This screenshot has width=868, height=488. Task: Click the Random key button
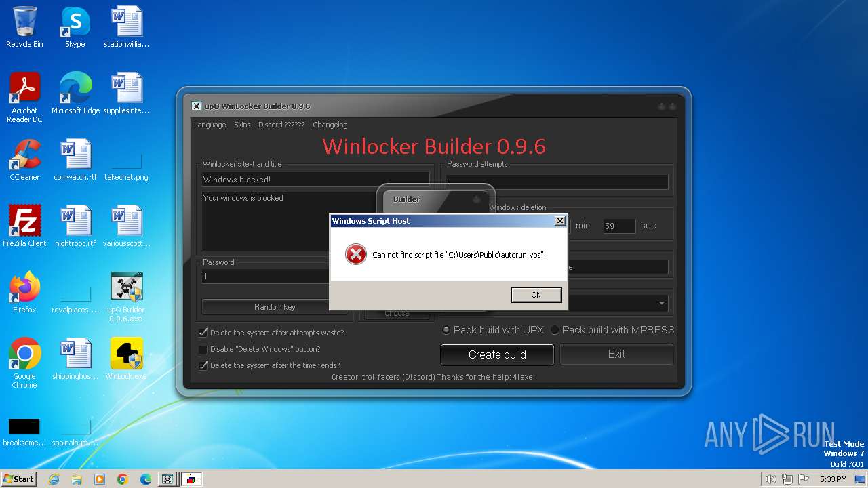(275, 307)
